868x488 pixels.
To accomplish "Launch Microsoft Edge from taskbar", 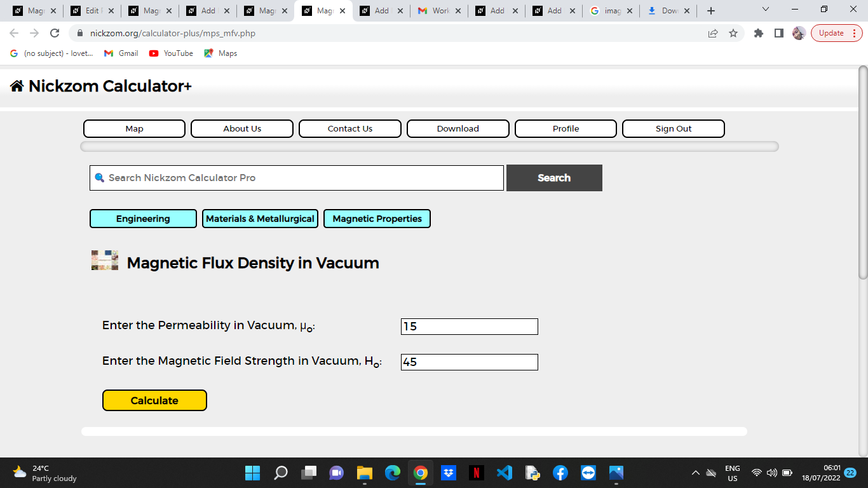I will coord(392,473).
